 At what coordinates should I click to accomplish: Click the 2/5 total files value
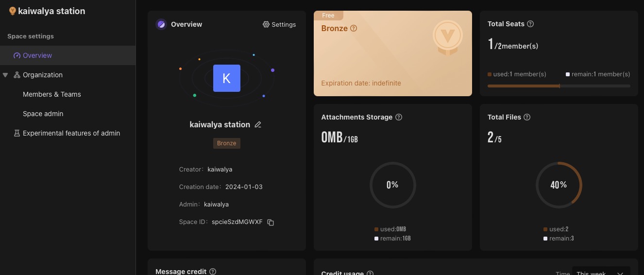click(x=494, y=137)
